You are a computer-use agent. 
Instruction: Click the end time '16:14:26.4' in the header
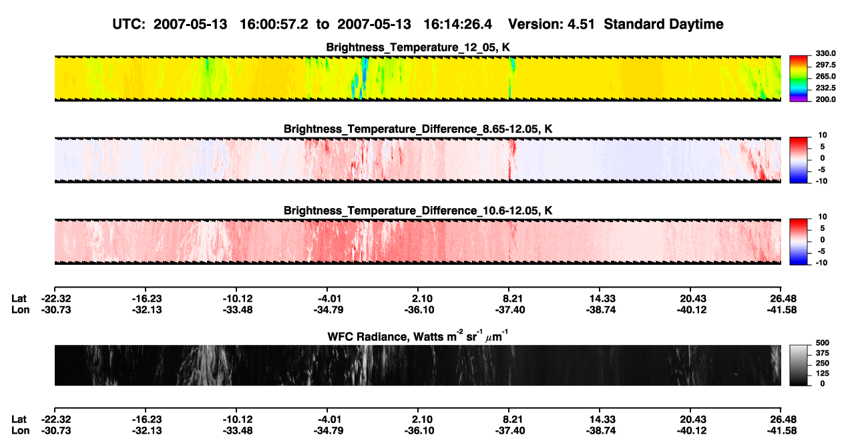pyautogui.click(x=458, y=24)
